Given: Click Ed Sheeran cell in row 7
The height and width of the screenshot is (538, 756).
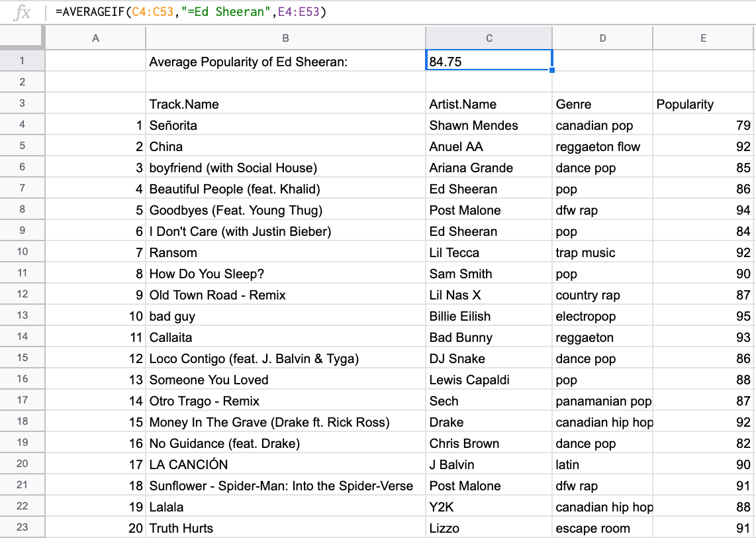Looking at the screenshot, I should [x=489, y=188].
